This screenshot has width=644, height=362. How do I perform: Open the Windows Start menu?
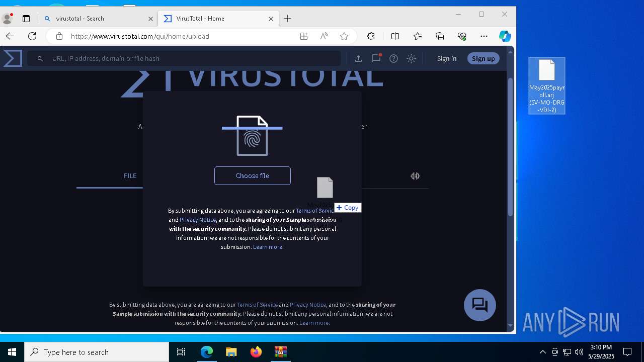click(12, 352)
